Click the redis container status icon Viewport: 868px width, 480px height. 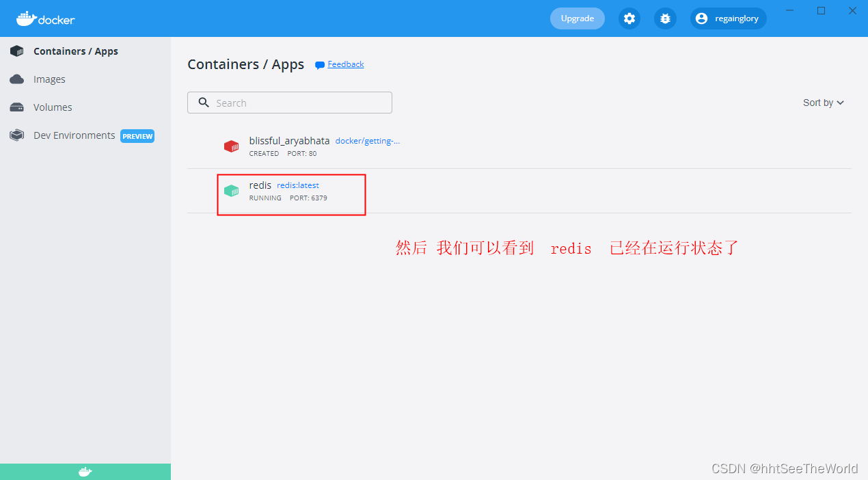click(231, 191)
